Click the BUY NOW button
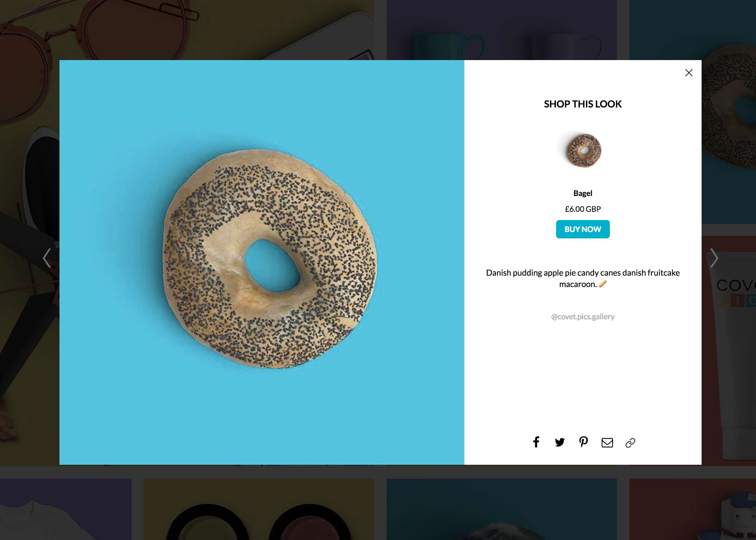 (x=583, y=229)
